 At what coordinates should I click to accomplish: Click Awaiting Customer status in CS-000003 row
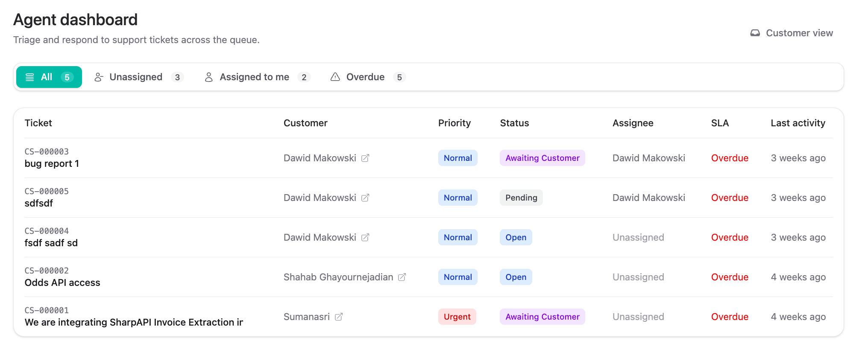tap(542, 158)
